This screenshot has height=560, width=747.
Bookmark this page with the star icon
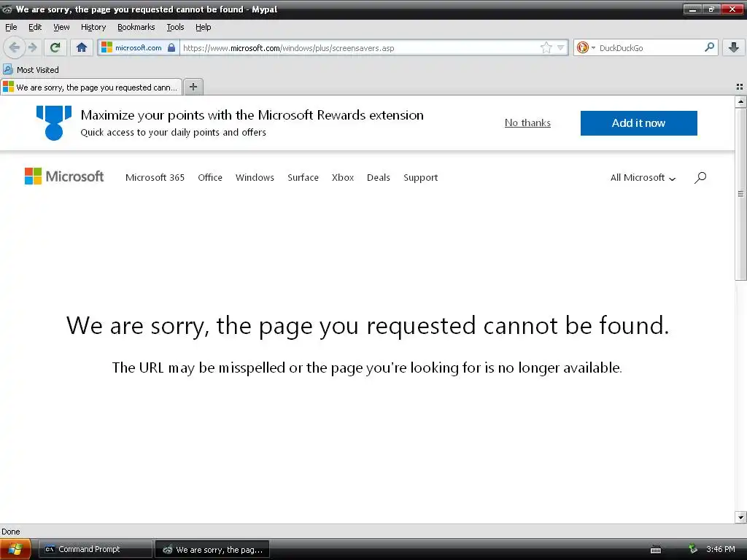(x=546, y=47)
